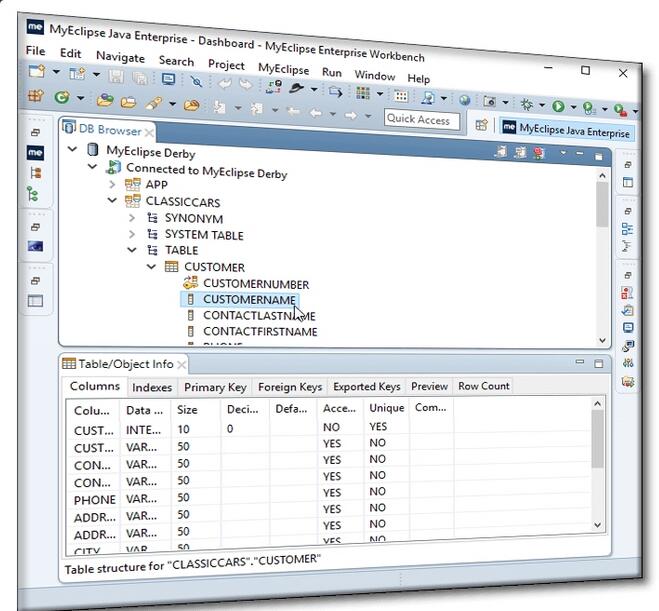659x611 pixels.
Task: Click the Run with coverage toolbar icon
Action: tap(589, 108)
